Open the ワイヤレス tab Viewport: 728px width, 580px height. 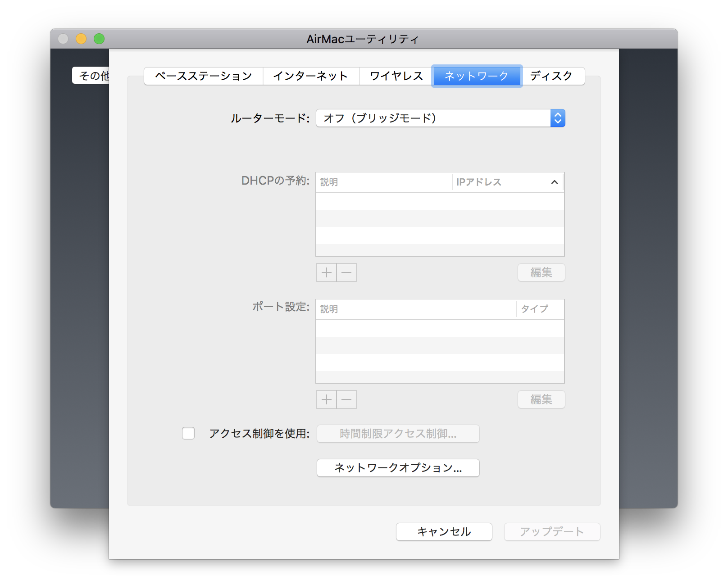396,76
